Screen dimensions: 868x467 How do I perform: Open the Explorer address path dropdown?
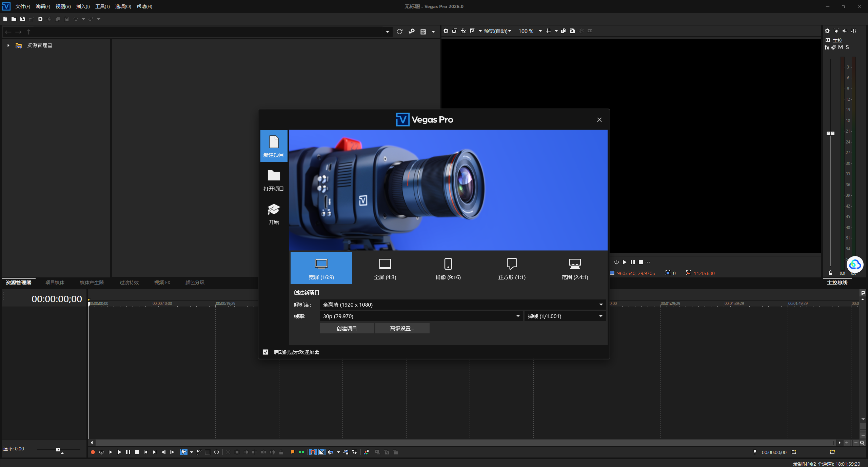click(387, 32)
